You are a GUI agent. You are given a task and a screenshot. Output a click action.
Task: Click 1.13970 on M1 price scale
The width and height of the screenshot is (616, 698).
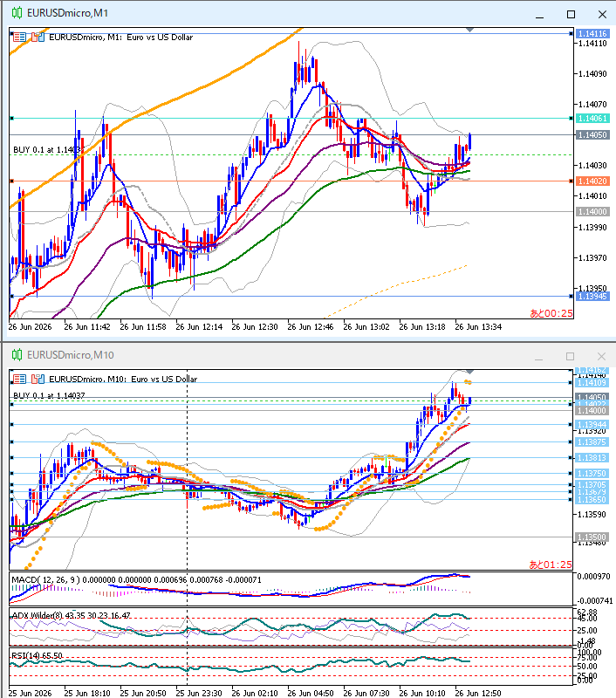tap(592, 257)
